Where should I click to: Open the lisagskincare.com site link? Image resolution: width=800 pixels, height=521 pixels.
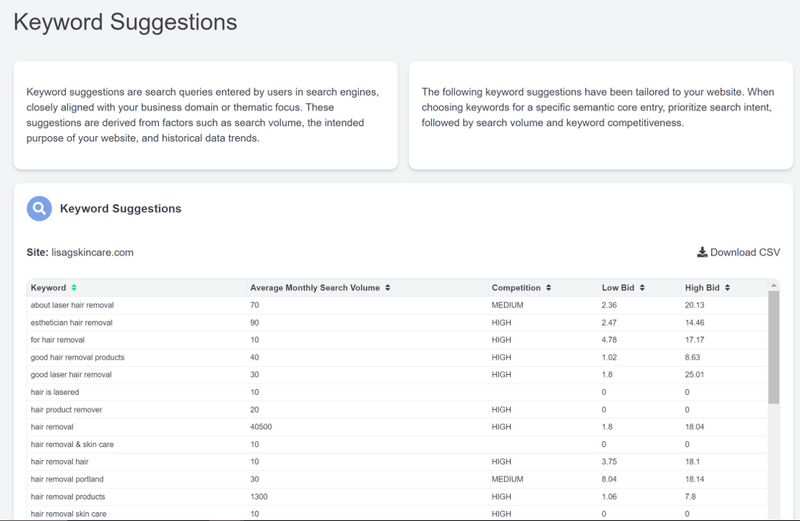pyautogui.click(x=92, y=253)
